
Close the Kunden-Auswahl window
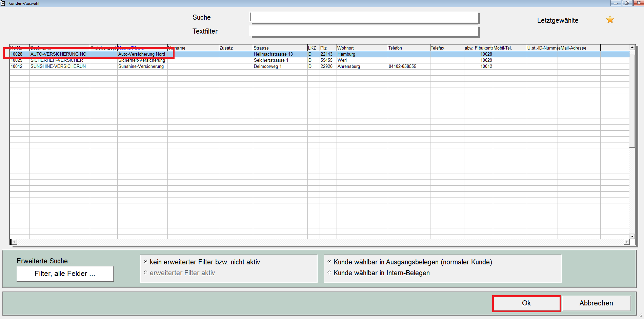pyautogui.click(x=638, y=3)
